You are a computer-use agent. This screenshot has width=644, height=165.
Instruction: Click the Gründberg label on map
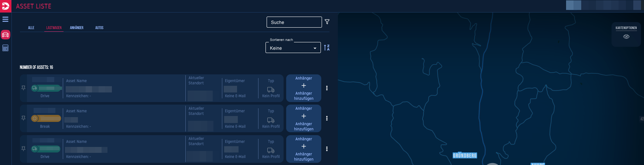click(x=465, y=156)
